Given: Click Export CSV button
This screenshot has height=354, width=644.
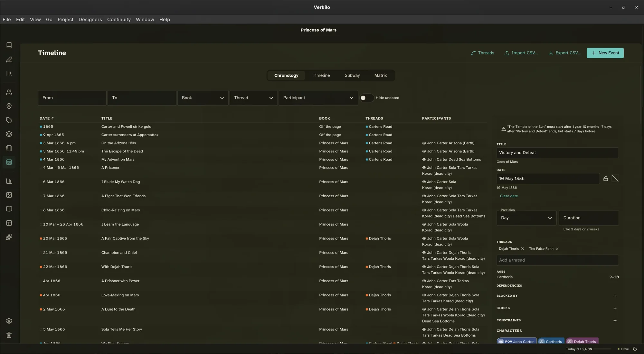Looking at the screenshot, I should (x=565, y=53).
